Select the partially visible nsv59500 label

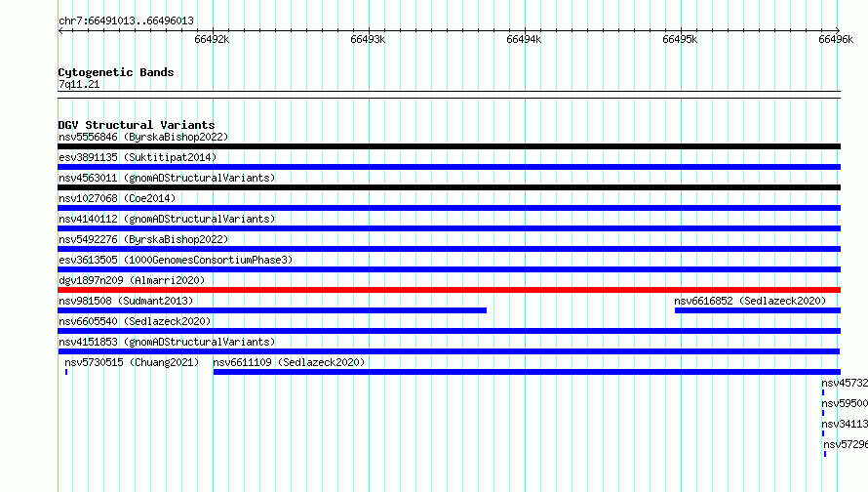[x=845, y=403]
